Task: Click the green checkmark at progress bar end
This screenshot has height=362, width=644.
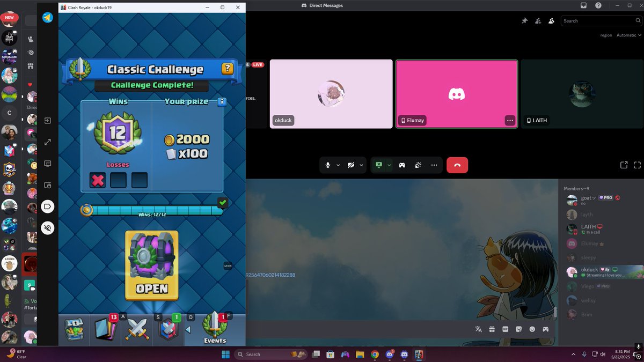Action: point(222,203)
